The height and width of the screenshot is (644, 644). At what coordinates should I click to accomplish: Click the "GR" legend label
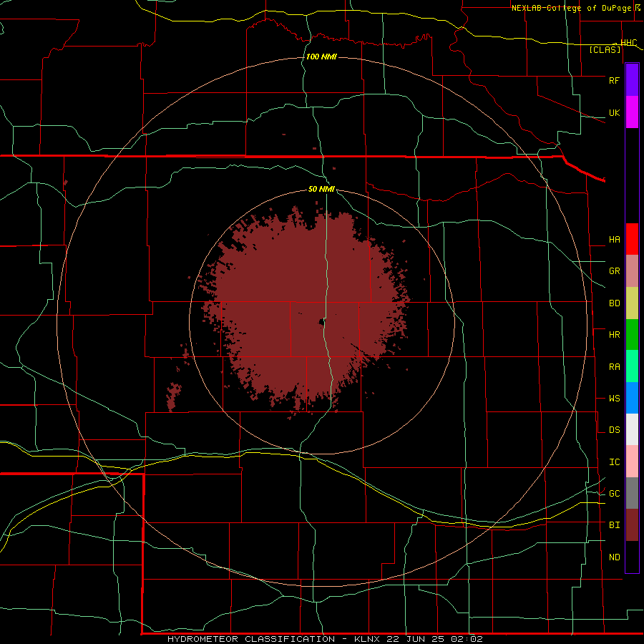pyautogui.click(x=614, y=271)
